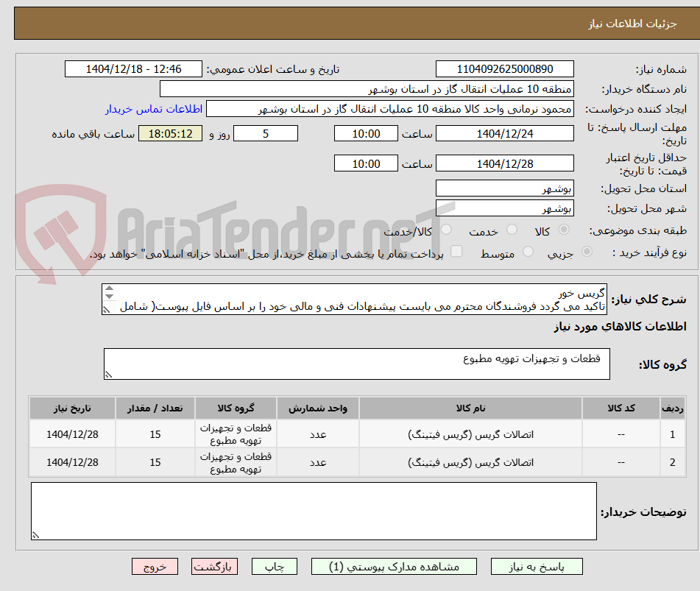The width and height of the screenshot is (700, 591).
Task: Click the چاپ print button
Action: coord(274,567)
